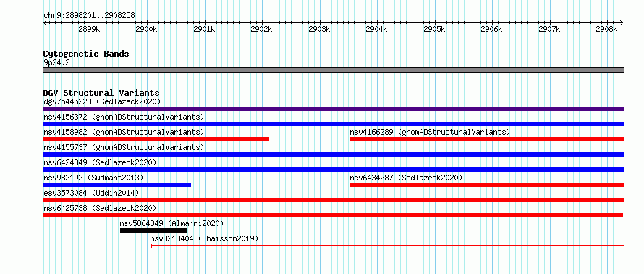
Task: Click the Cytogenetic Bands track title
Action: coord(86,54)
